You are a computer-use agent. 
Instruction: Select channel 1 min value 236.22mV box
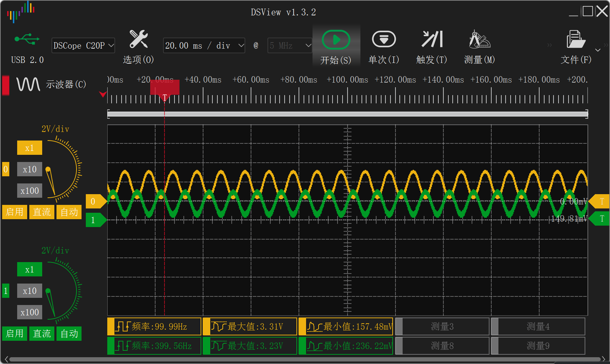346,346
